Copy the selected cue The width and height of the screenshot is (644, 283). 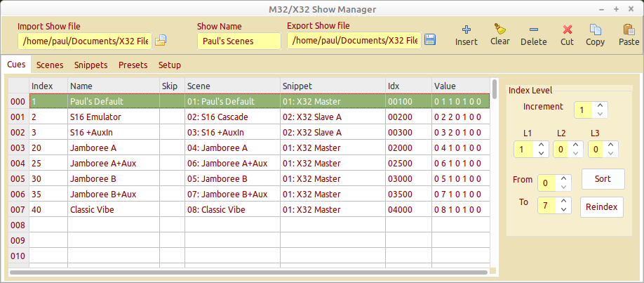595,35
